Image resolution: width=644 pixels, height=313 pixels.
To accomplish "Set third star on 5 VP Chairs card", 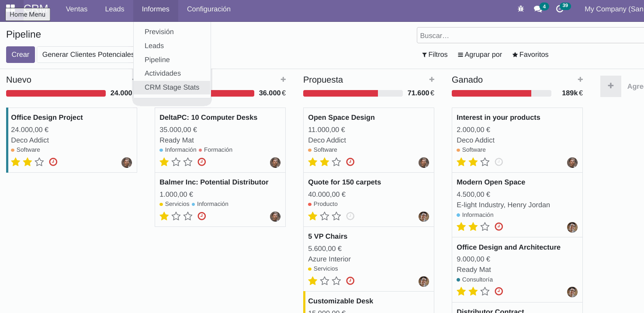I will pyautogui.click(x=336, y=281).
